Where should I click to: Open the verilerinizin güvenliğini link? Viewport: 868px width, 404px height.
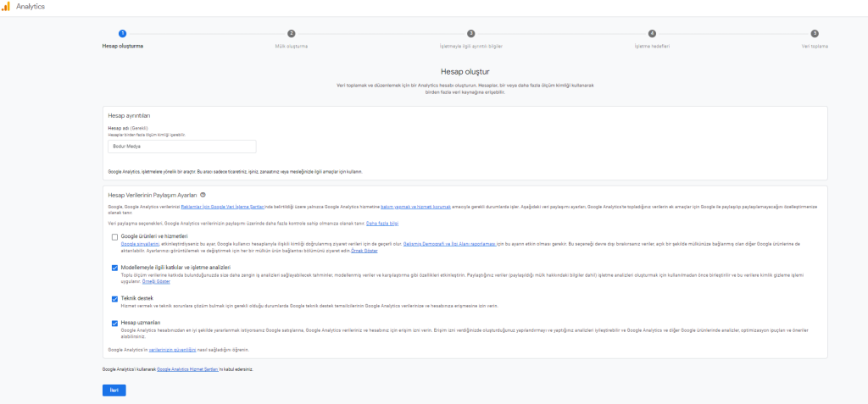pos(173,350)
